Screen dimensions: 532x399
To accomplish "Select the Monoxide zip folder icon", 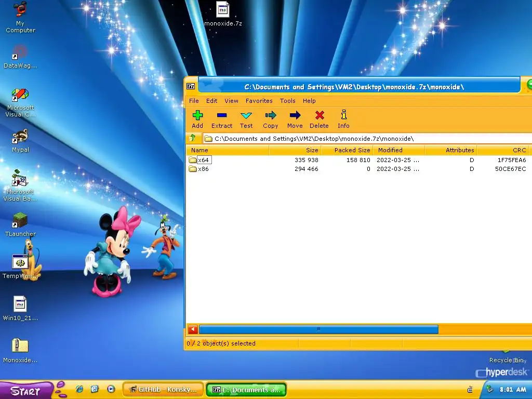I will pyautogui.click(x=20, y=351).
